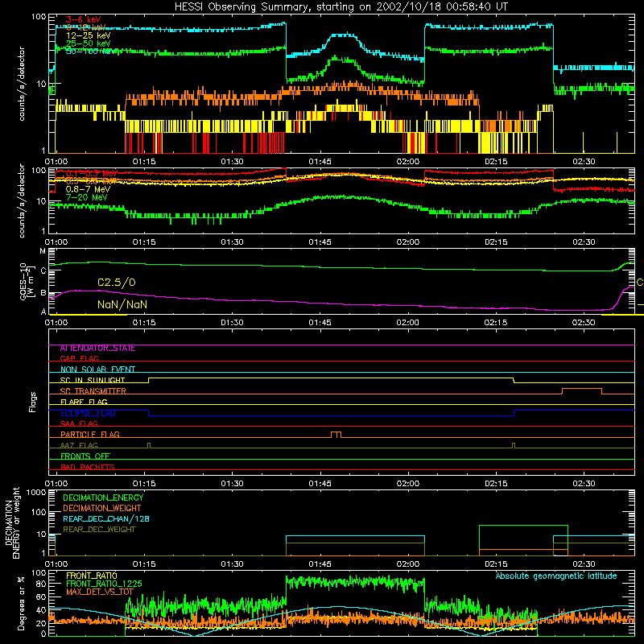Click the BAD_PACKETS flag label
The image size is (644, 644).
click(88, 467)
